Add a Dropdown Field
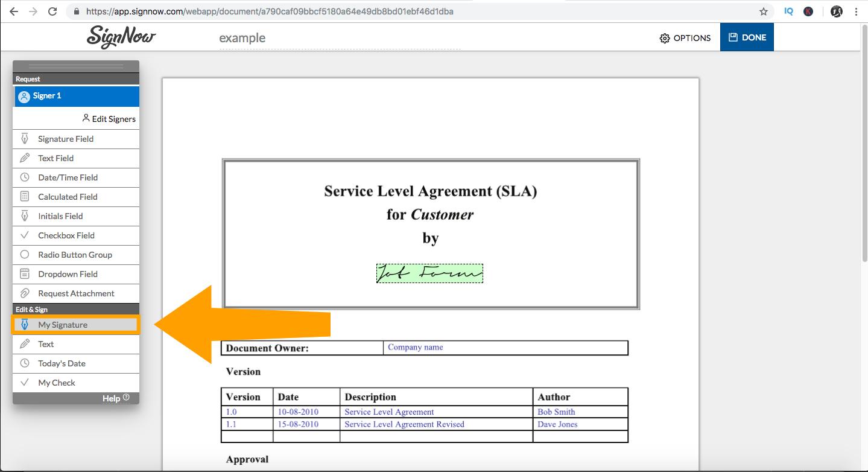The height and width of the screenshot is (472, 868). [x=76, y=274]
